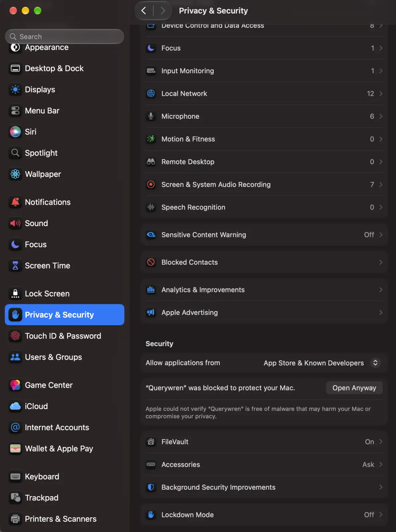The image size is (396, 532).
Task: Expand the Blocked Contacts row chevron
Action: pos(381,262)
